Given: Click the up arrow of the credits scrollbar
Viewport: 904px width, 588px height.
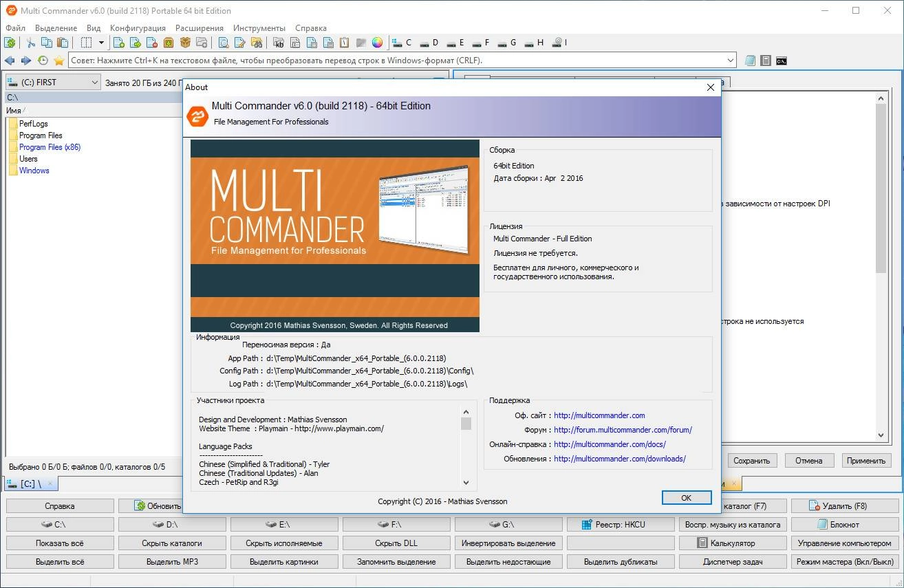Looking at the screenshot, I should pos(466,411).
